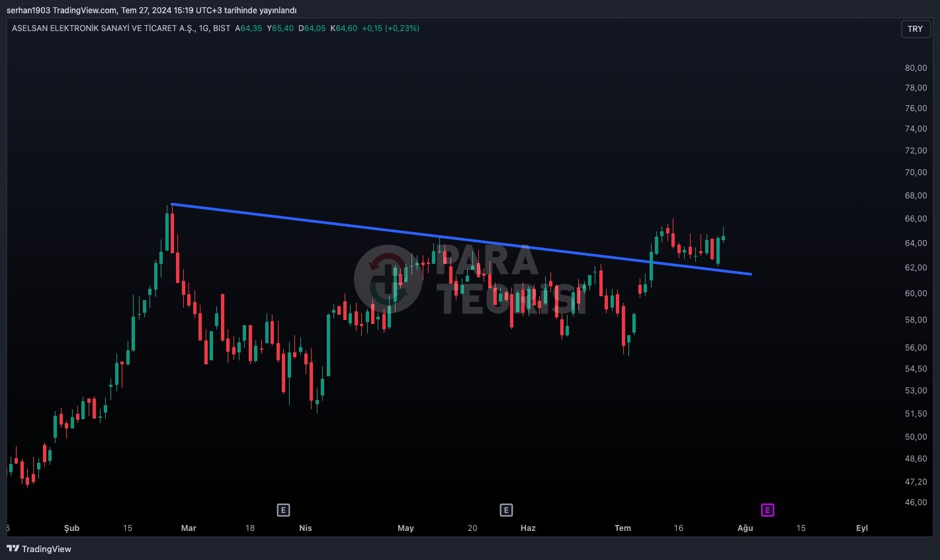Image resolution: width=940 pixels, height=560 pixels.
Task: Click the 1G interval label in the header
Action: click(203, 28)
